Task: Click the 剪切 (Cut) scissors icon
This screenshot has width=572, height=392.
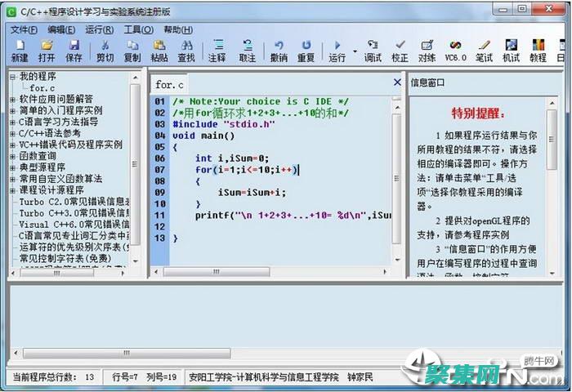Action: click(x=105, y=46)
